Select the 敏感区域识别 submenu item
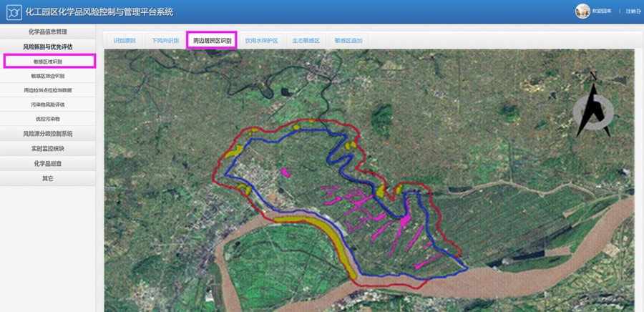The width and height of the screenshot is (644, 312). coord(49,61)
